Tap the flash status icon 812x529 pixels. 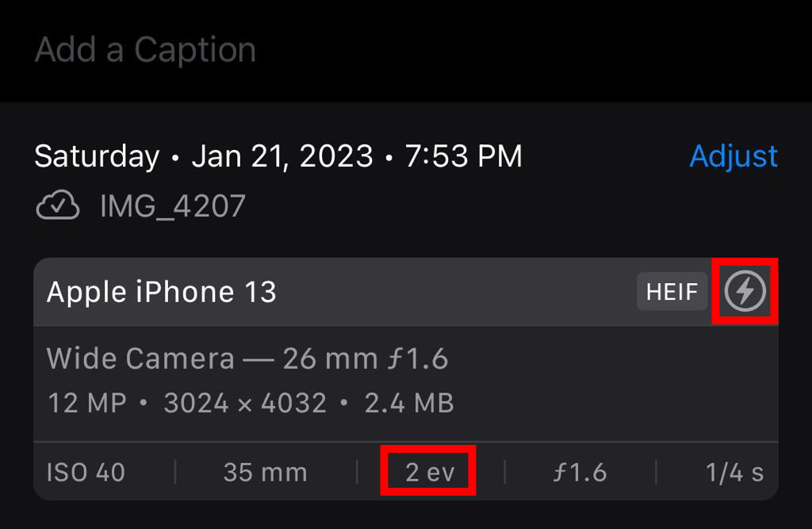[x=745, y=292]
